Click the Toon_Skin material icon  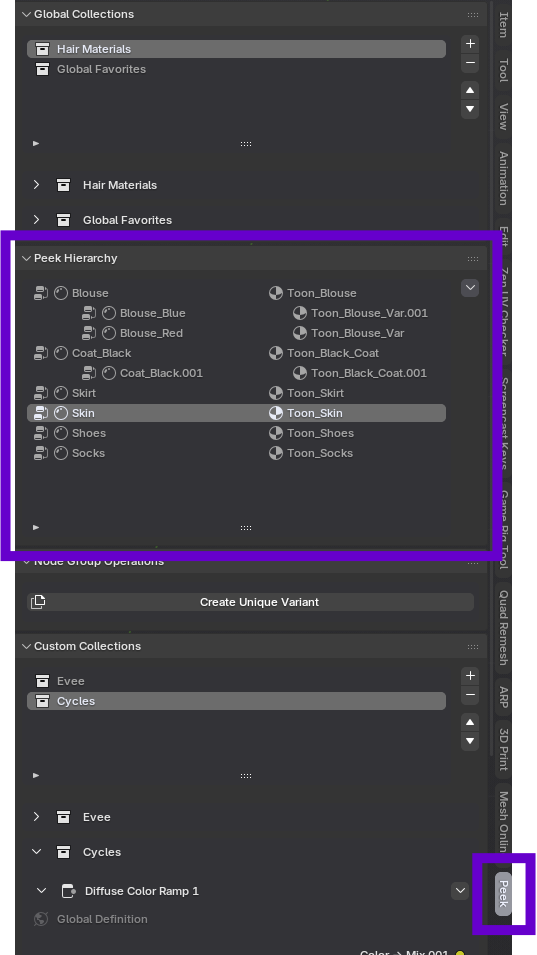point(276,414)
